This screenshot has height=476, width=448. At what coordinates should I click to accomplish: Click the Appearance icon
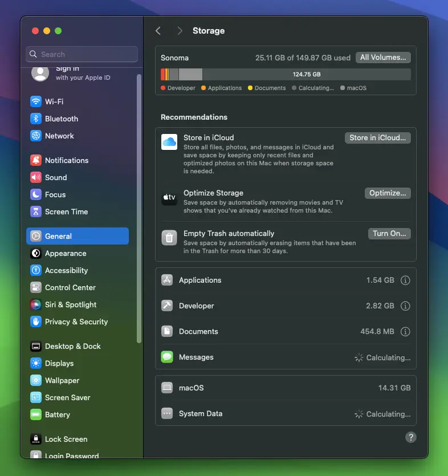[36, 253]
